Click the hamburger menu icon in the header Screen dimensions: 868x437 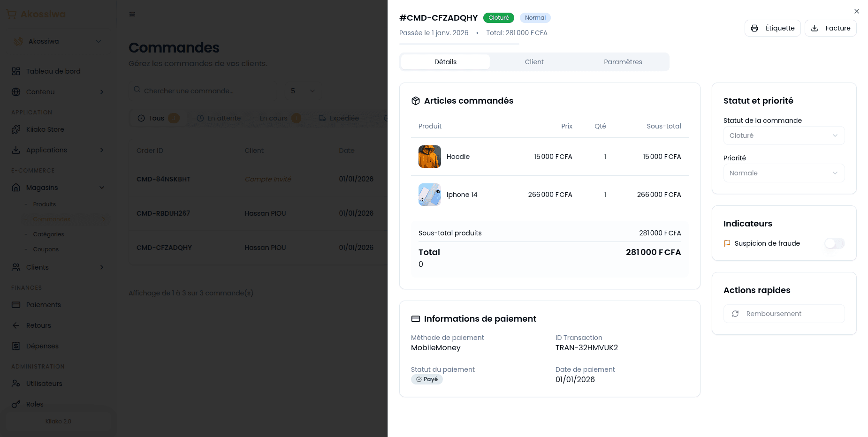132,14
